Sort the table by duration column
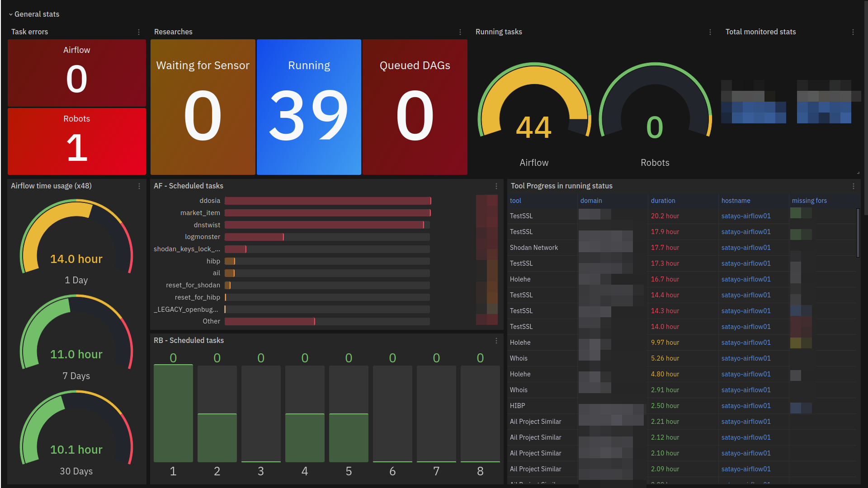868x488 pixels. click(663, 201)
